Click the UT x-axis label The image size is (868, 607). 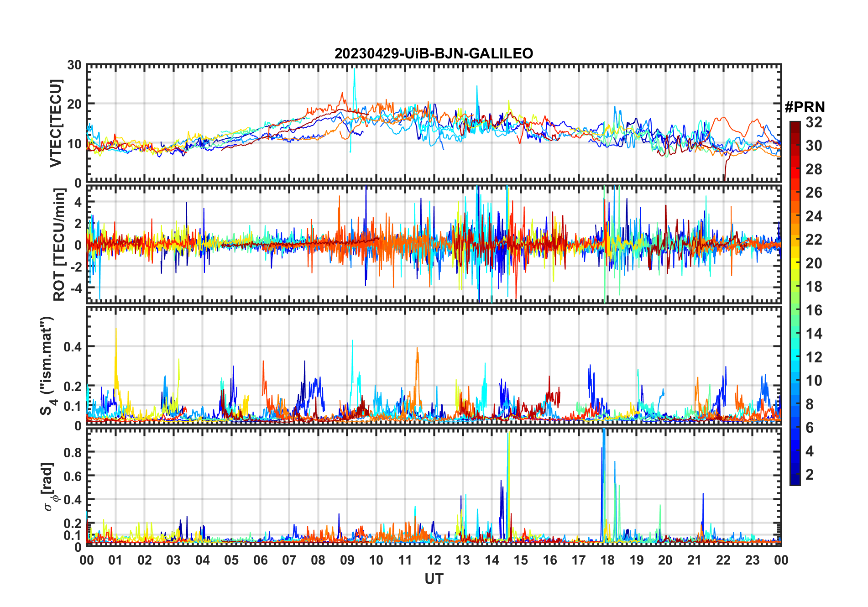coord(434,579)
